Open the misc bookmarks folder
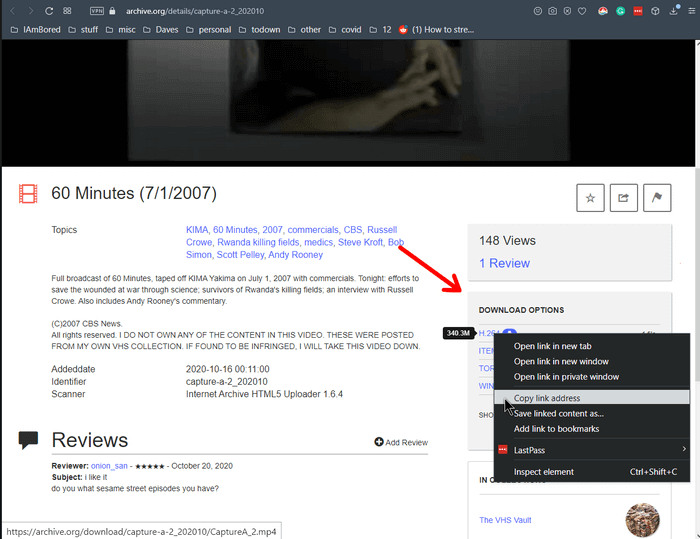Screen dimensions: 700x539 coord(121,30)
